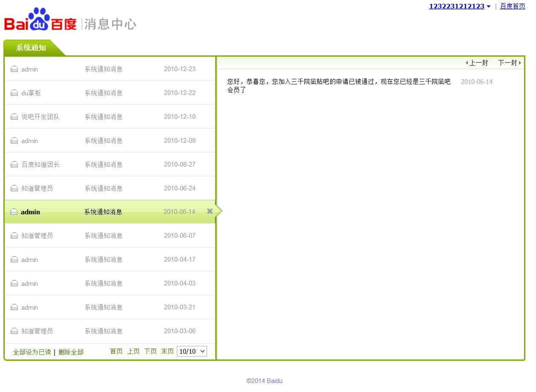This screenshot has height=392, width=536.
Task: Click bold admin sender in highlighted row
Action: 30,212
